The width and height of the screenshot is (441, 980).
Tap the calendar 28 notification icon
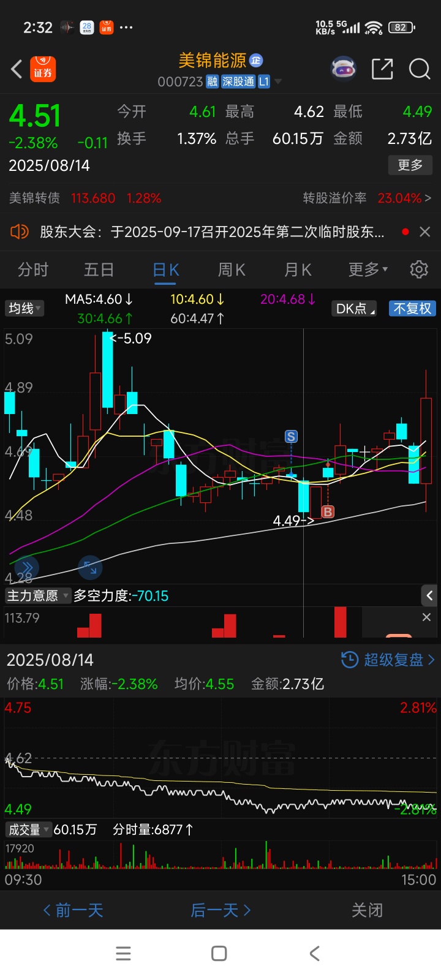pos(87,28)
